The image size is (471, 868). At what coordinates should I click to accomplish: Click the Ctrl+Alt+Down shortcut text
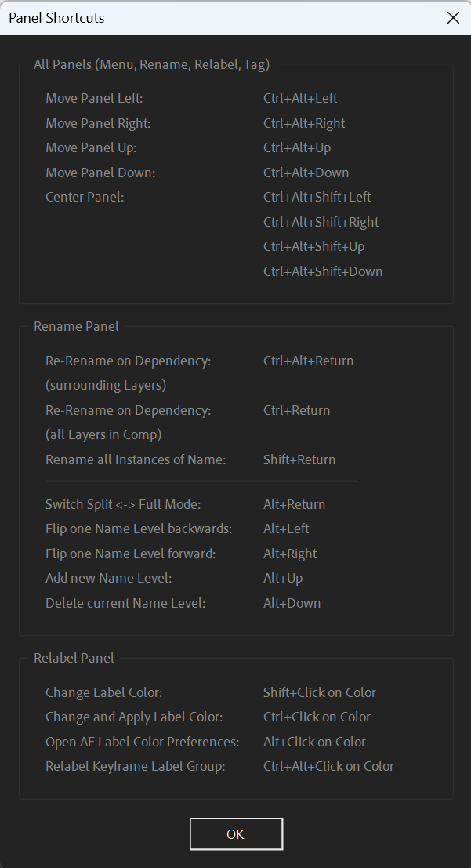pyautogui.click(x=306, y=173)
